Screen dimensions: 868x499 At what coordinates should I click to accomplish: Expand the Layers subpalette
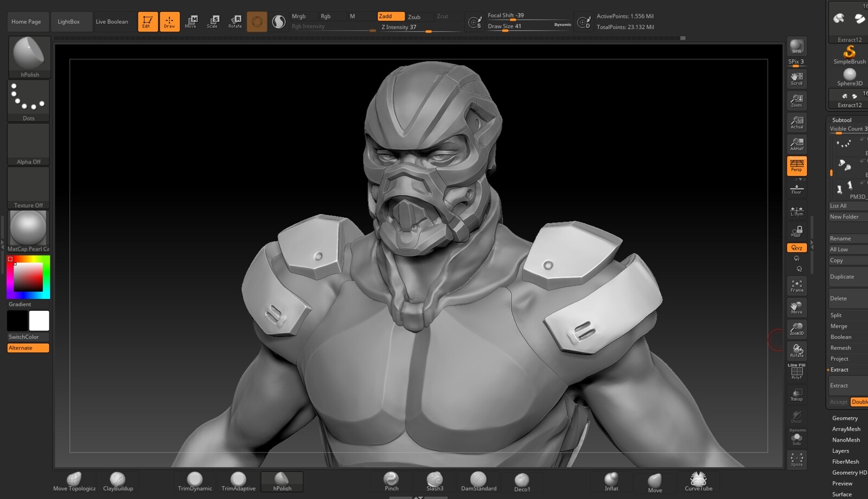(840, 451)
